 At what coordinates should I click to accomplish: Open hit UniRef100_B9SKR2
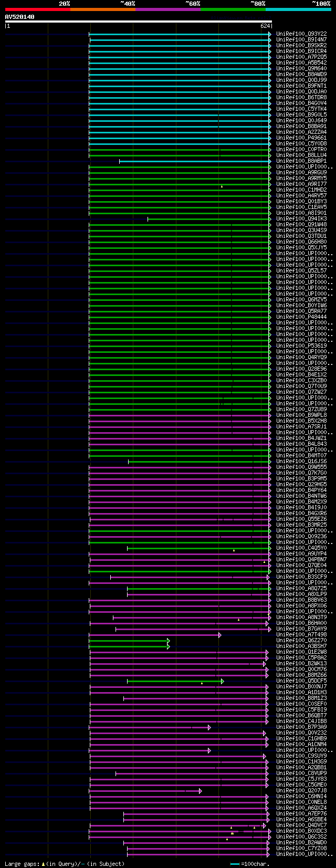[x=301, y=45]
